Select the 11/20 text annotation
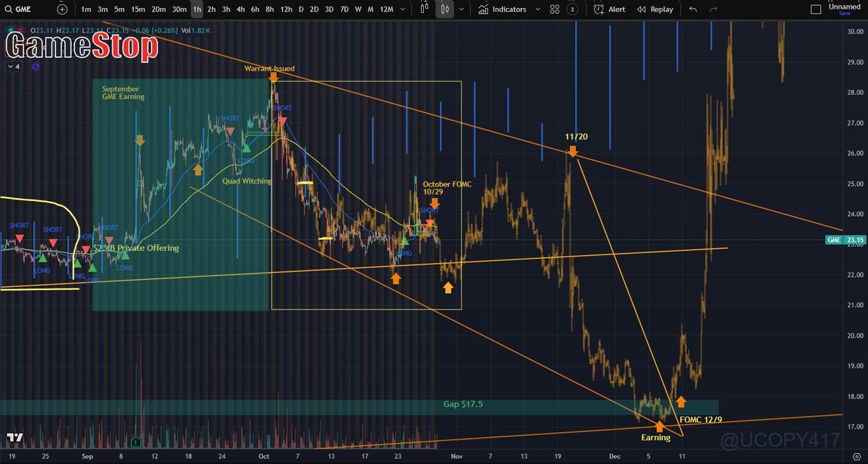 (x=575, y=136)
